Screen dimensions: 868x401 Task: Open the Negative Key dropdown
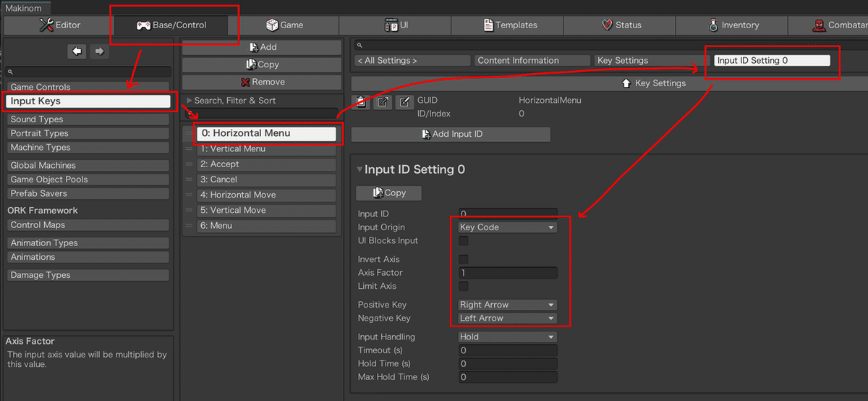tap(508, 318)
